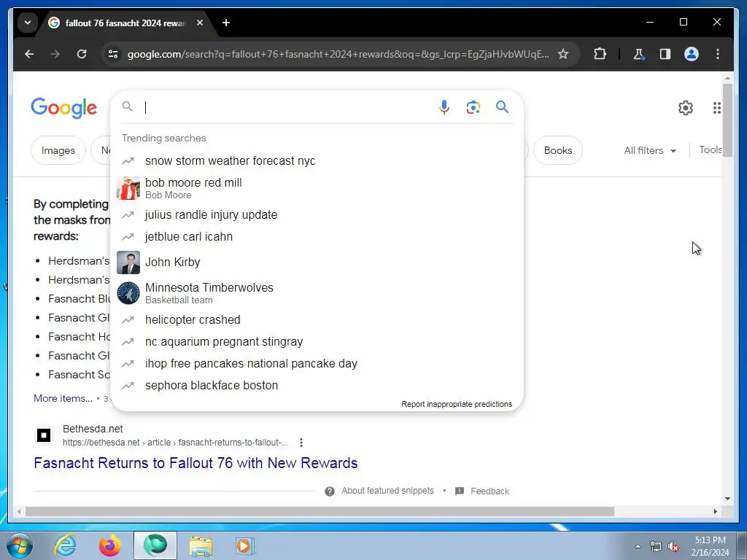Expand the All filters dropdown

coord(650,150)
